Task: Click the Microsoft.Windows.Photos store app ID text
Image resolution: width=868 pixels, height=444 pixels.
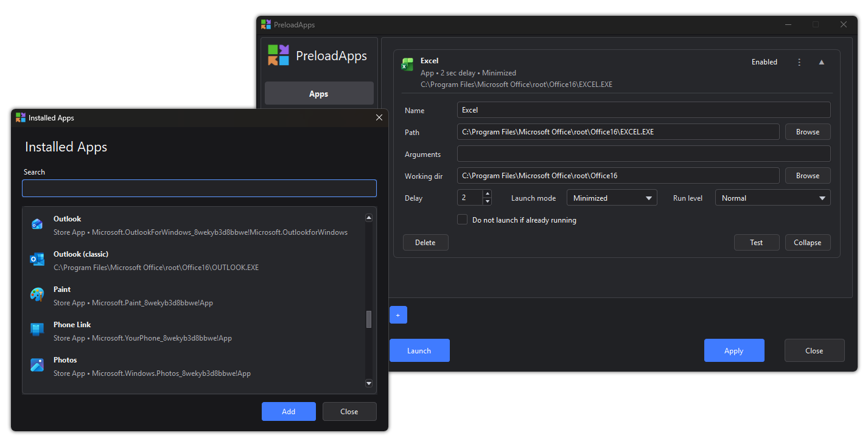Action: 171,373
